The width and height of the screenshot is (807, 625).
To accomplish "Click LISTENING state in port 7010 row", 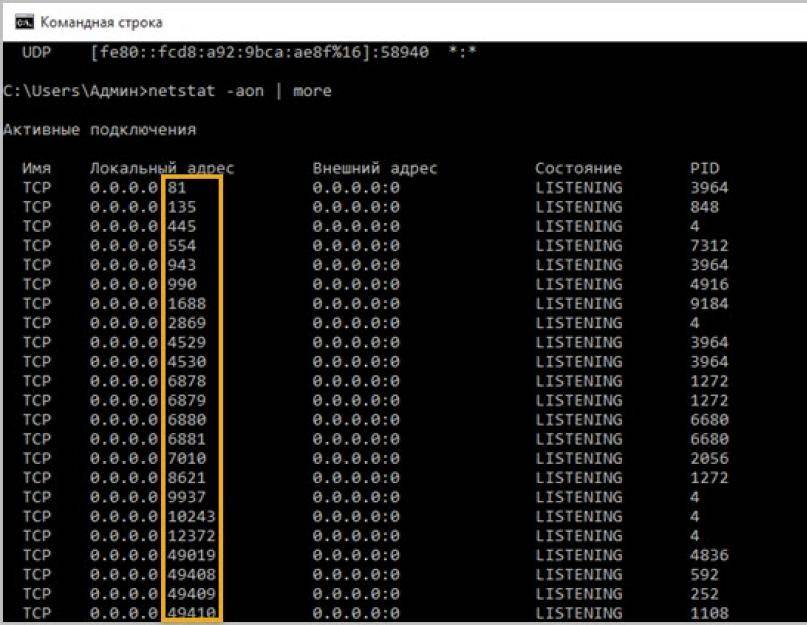I will pos(578,458).
